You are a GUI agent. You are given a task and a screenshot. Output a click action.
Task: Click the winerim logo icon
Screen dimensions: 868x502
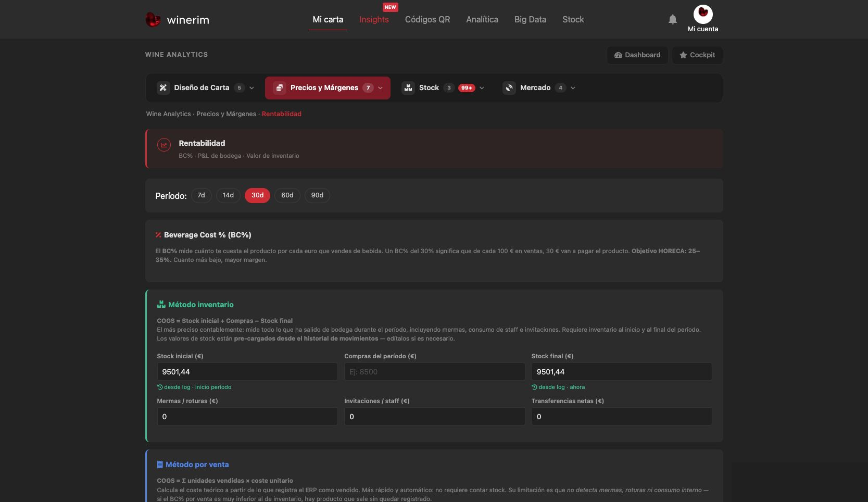pyautogui.click(x=153, y=20)
